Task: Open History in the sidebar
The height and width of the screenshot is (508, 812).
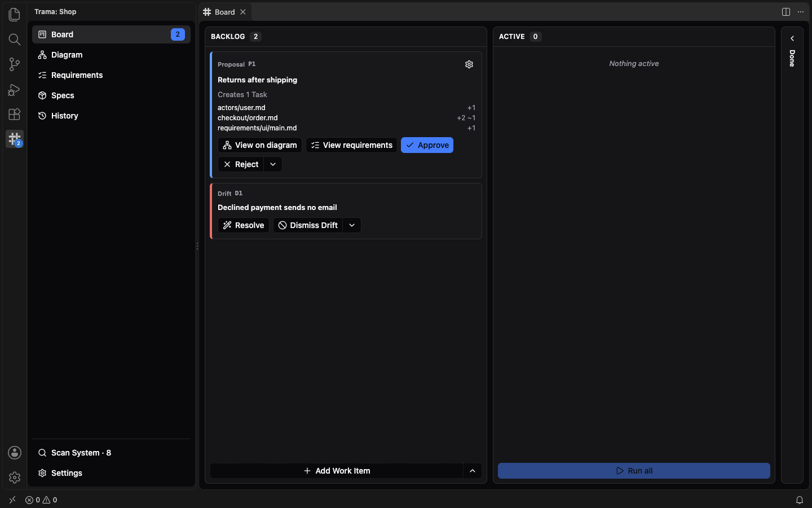Action: (111, 116)
